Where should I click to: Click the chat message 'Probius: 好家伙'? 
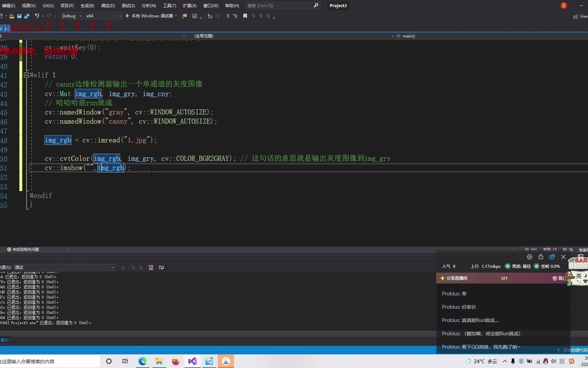coord(459,307)
